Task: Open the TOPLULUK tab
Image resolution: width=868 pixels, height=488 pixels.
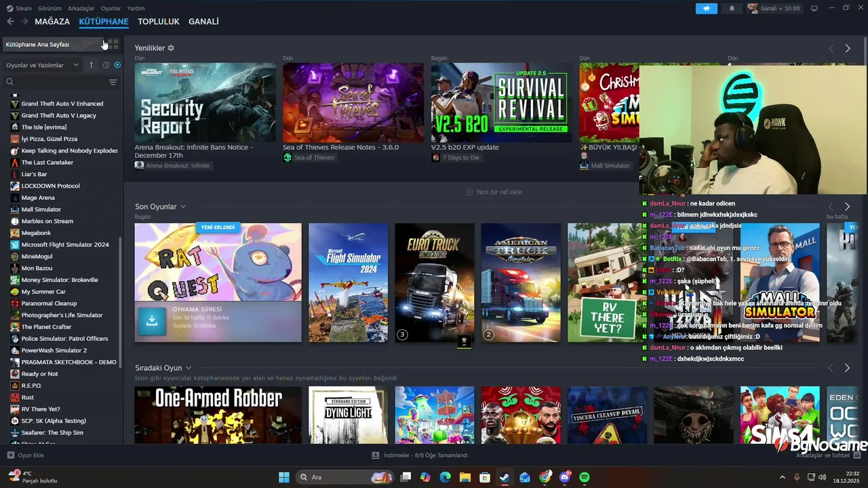Action: (x=159, y=22)
